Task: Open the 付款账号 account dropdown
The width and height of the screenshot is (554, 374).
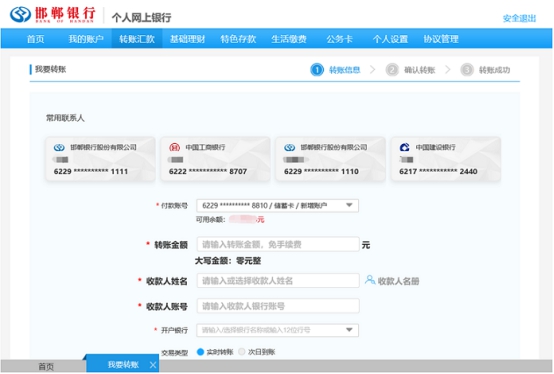Action: (x=277, y=206)
